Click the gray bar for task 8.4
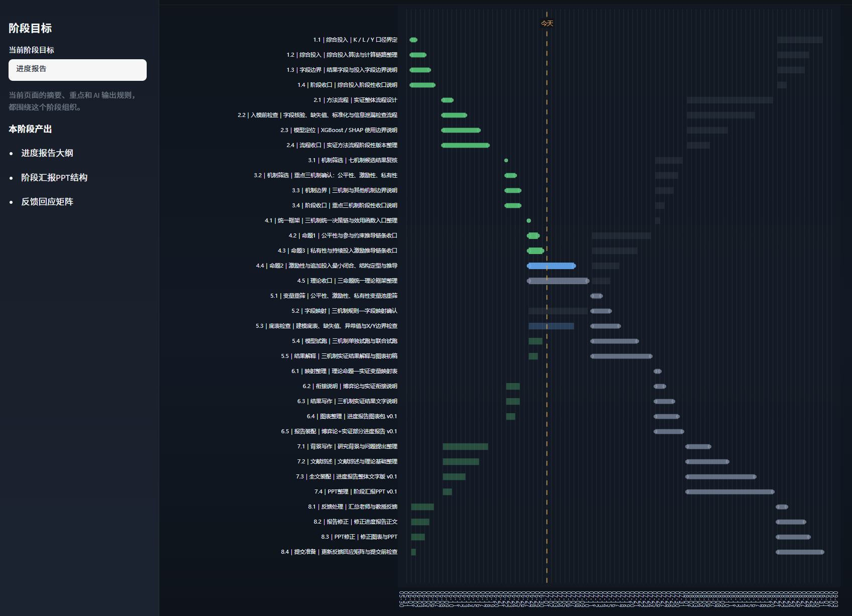The image size is (852, 616). tap(800, 552)
